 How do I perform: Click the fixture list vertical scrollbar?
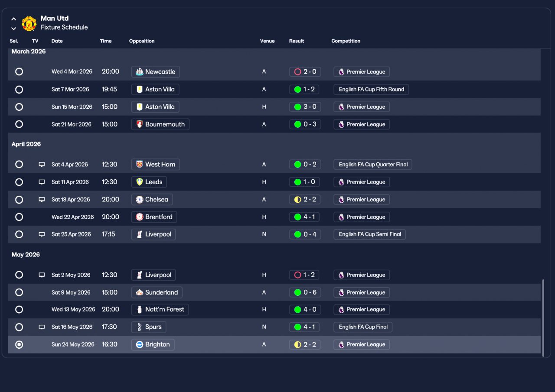543,318
